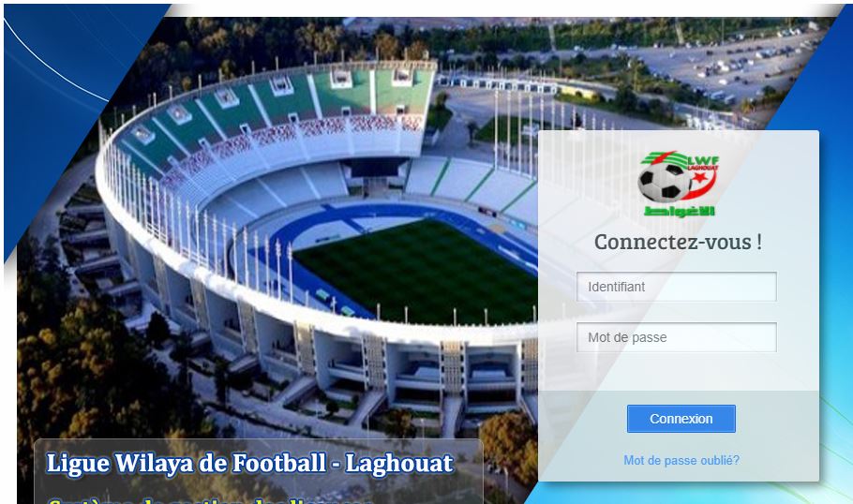
Task: Click the green LWF letters in the logo
Action: coord(703,160)
